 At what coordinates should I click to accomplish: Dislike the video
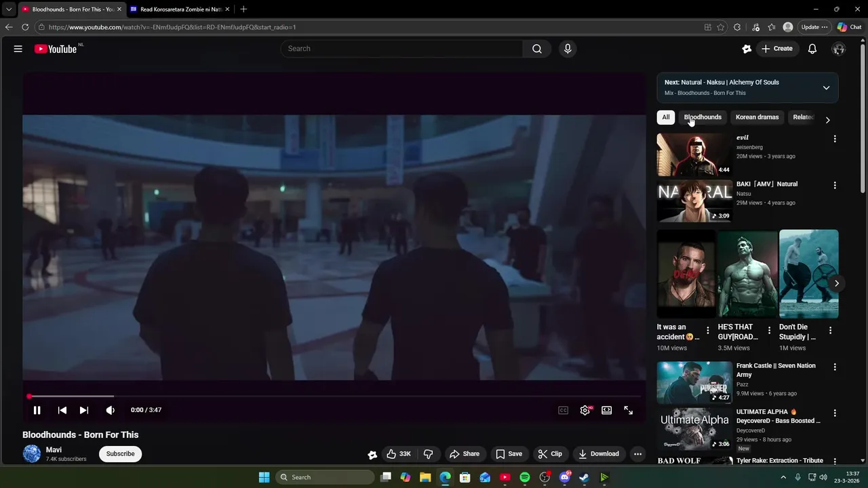[x=429, y=454]
